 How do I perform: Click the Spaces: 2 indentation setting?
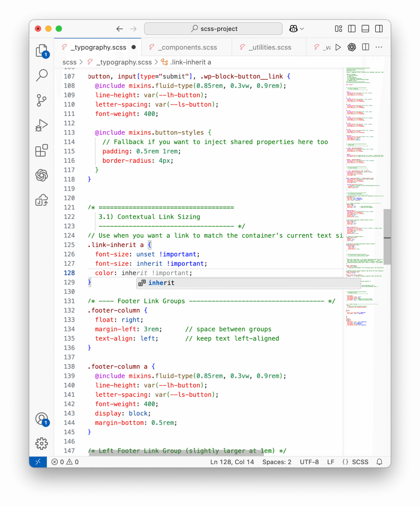point(277,462)
